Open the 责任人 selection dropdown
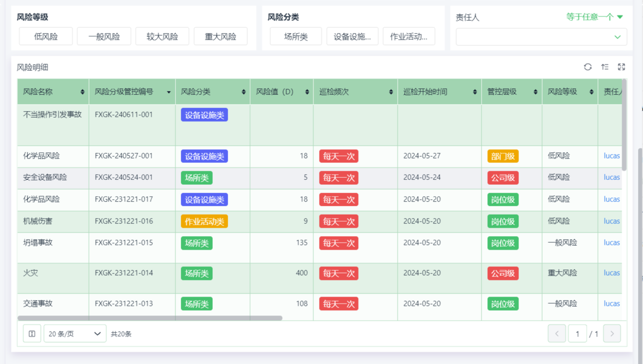 point(541,37)
